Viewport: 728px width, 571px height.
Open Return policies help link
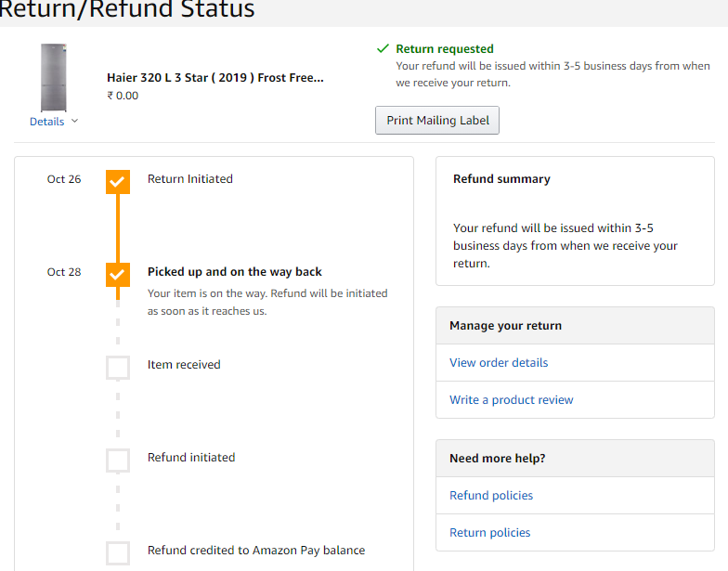pos(489,533)
